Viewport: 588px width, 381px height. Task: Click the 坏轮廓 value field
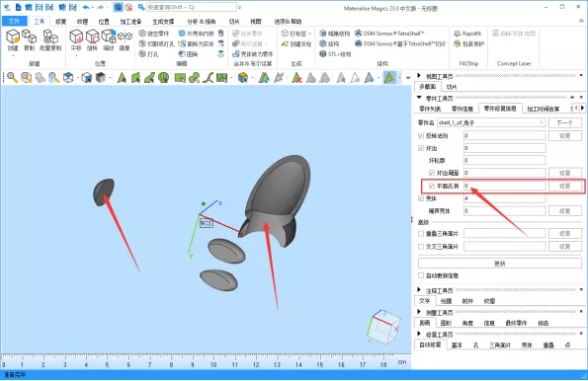[x=504, y=160]
